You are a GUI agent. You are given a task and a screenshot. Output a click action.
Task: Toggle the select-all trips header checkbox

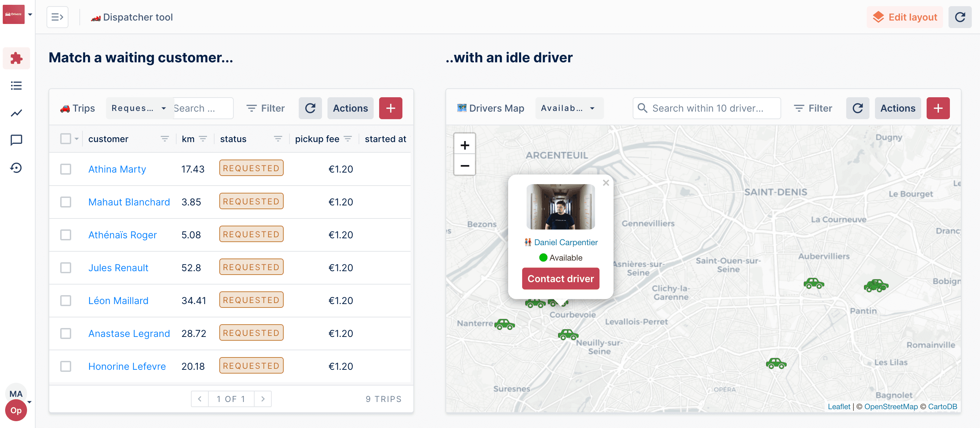point(66,139)
